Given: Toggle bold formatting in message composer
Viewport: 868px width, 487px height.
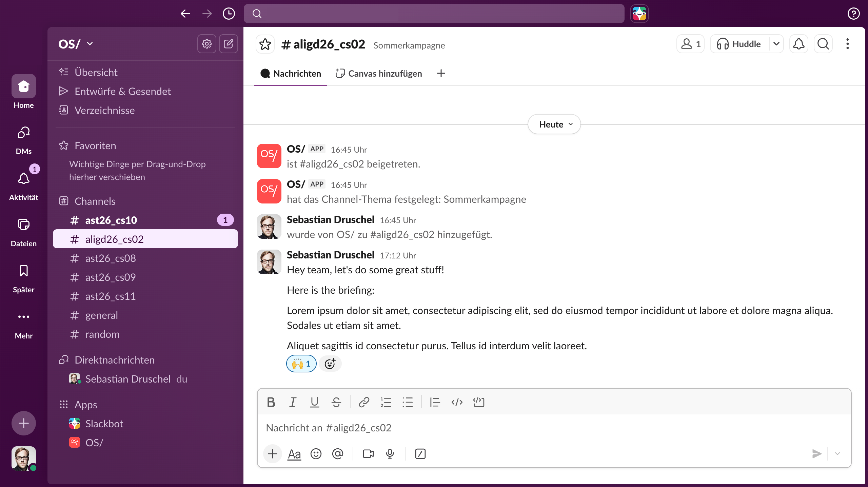Looking at the screenshot, I should click(271, 402).
